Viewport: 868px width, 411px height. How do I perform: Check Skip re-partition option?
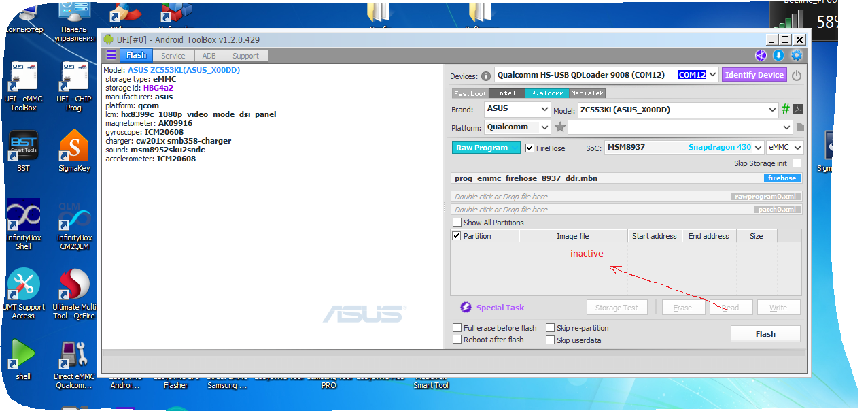pos(550,328)
